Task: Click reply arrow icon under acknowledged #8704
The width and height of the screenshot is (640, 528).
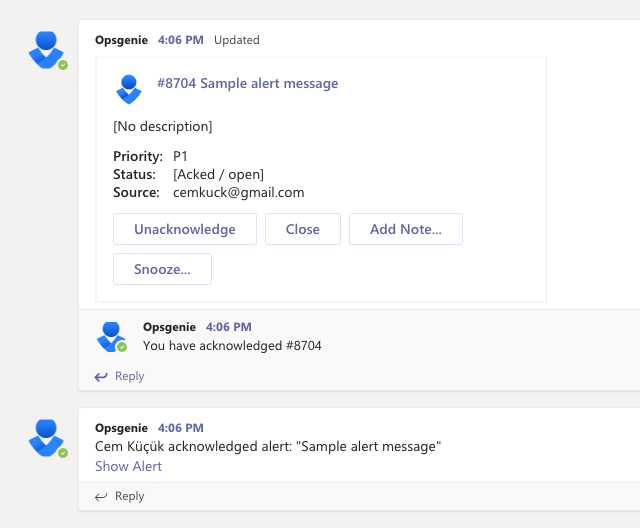Action: 101,377
